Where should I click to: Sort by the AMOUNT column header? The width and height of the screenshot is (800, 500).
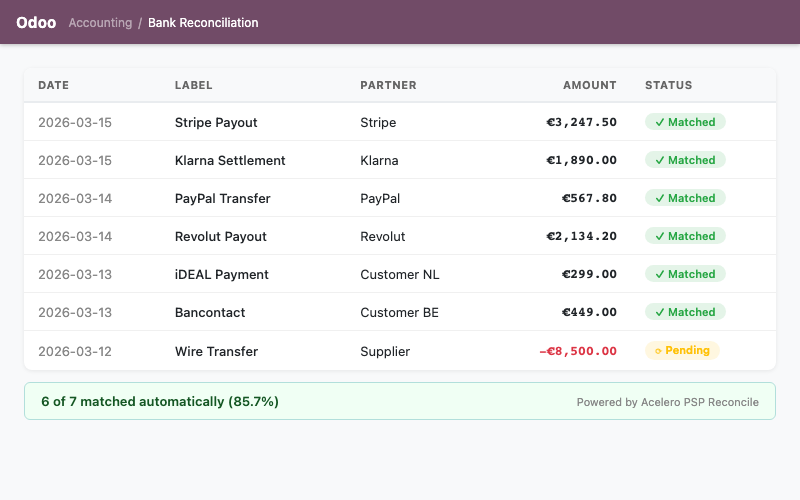click(590, 85)
